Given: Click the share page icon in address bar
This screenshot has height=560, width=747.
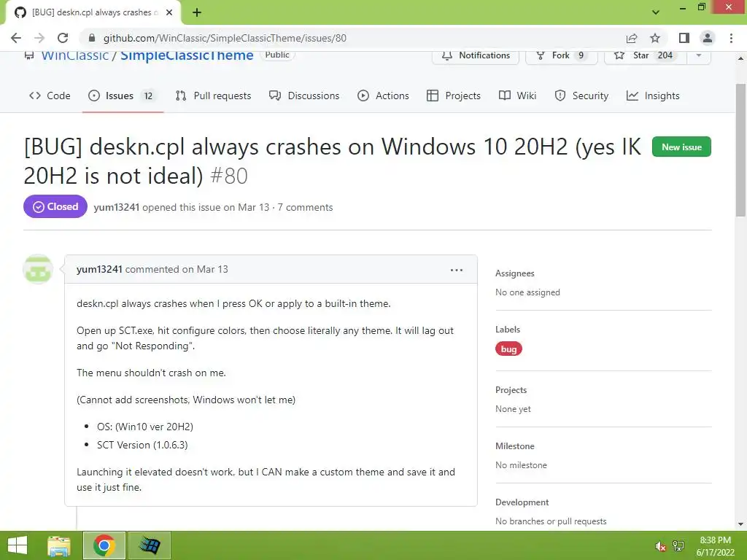Looking at the screenshot, I should (632, 38).
